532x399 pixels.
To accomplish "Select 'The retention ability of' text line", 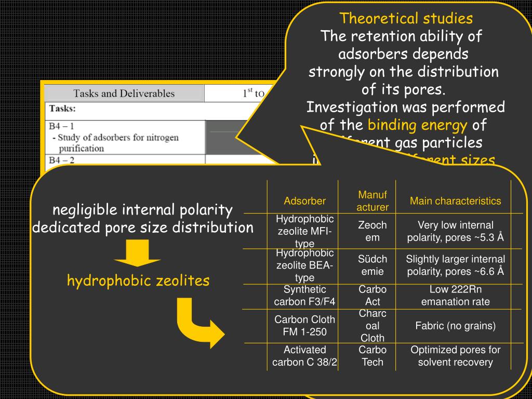I will click(402, 36).
